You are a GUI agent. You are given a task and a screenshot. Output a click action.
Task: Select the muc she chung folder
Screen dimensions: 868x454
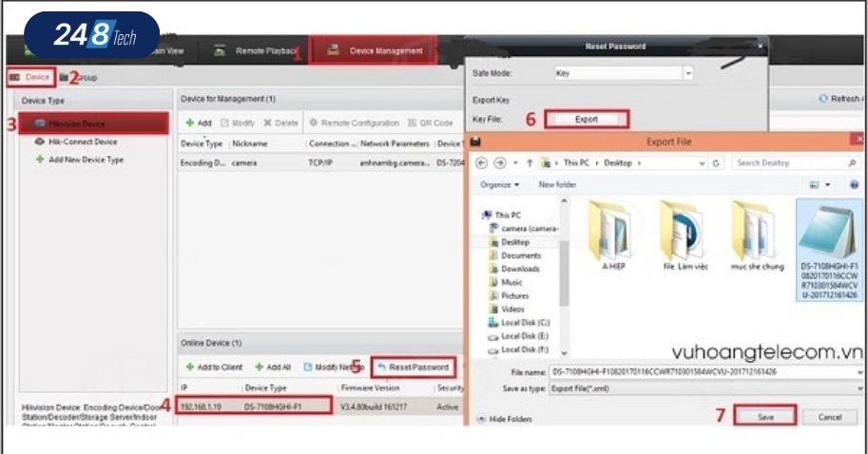757,235
